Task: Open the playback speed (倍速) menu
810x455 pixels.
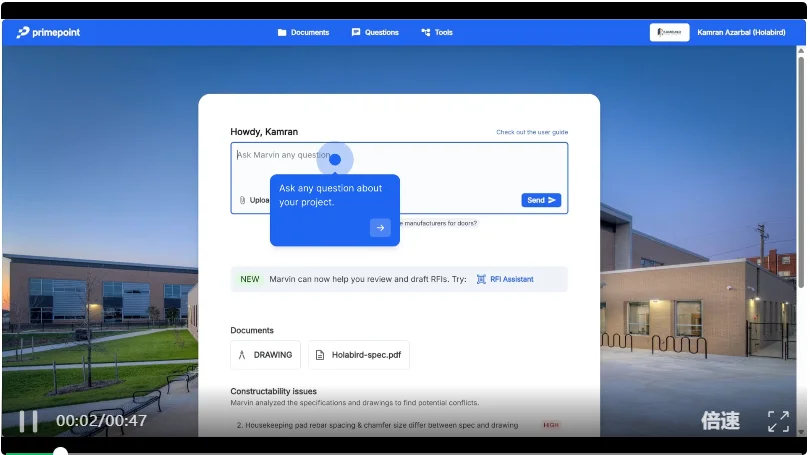Action: 720,421
